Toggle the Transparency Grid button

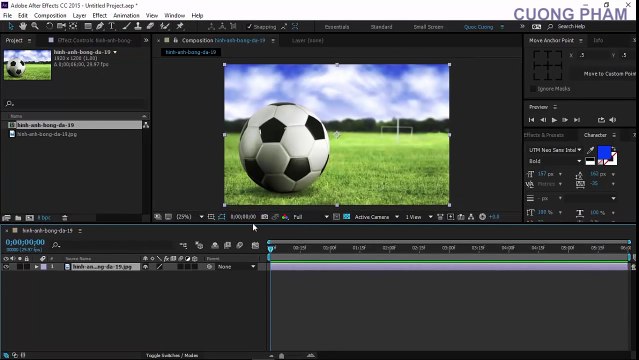point(346,216)
